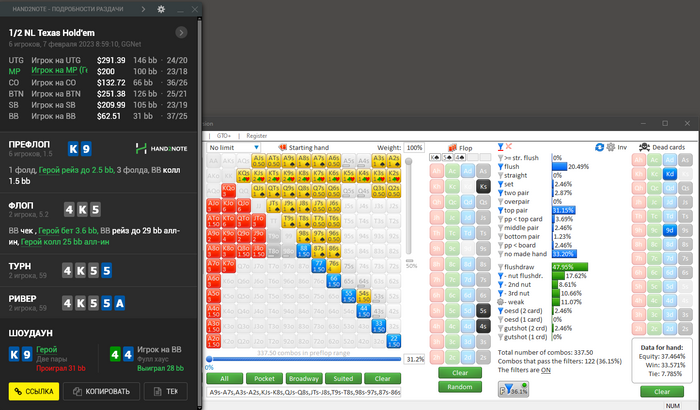Toggle the filters ON link
Image resolution: width=700 pixels, height=410 pixels.
pyautogui.click(x=546, y=370)
